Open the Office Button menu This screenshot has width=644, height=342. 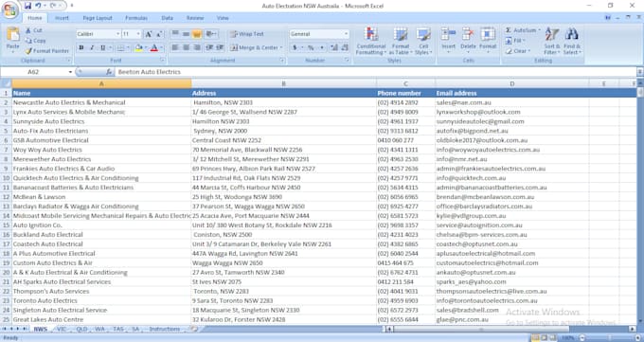9,9
